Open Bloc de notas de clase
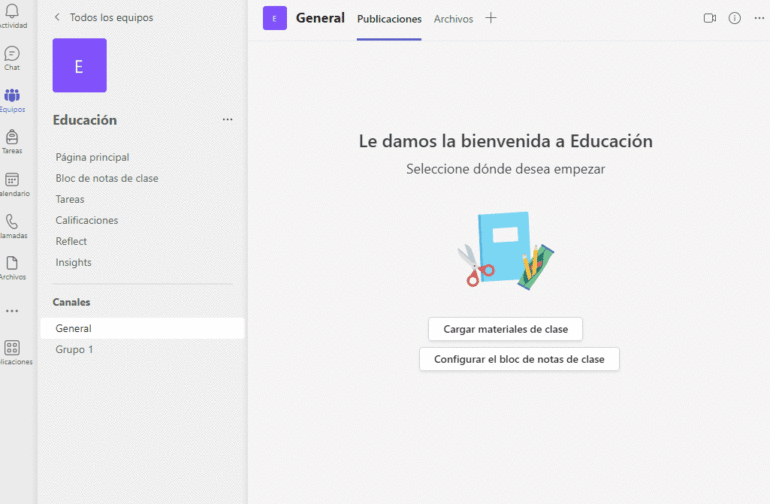 (x=107, y=178)
